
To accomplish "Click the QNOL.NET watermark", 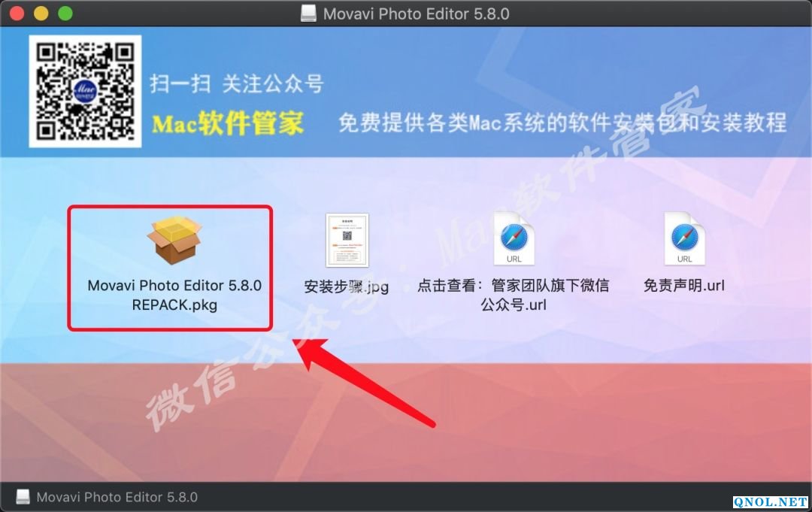I will point(771,501).
